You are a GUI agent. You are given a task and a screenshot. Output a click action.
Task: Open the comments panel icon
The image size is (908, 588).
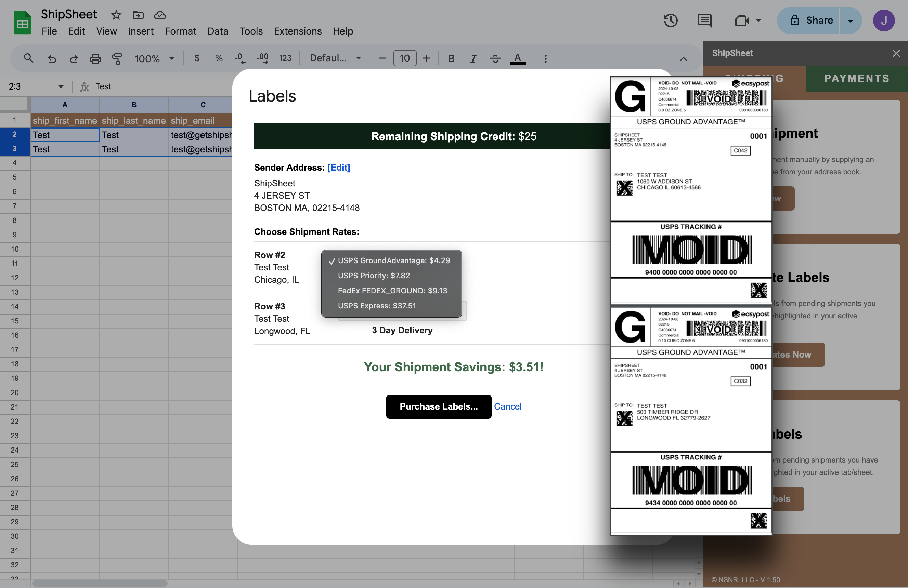(x=704, y=21)
